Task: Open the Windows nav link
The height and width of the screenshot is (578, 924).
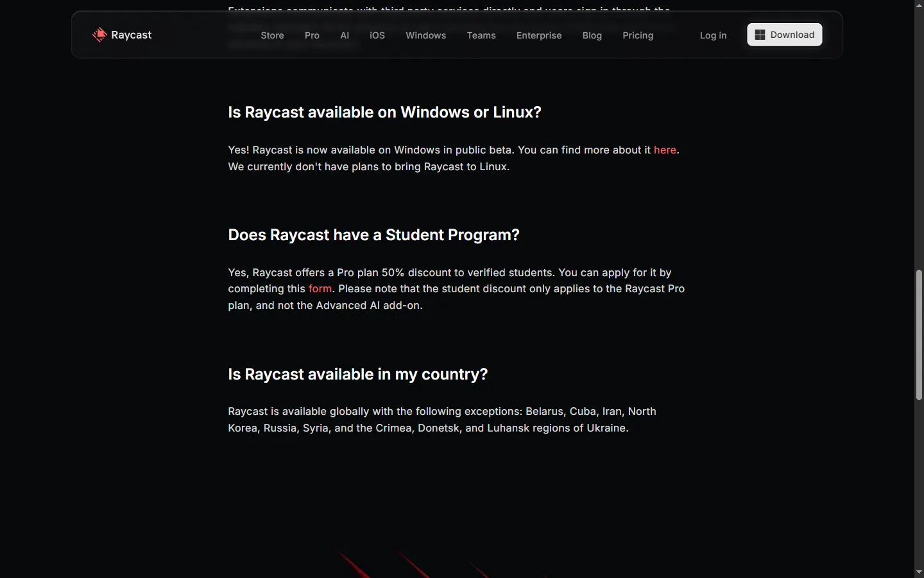Action: point(425,35)
